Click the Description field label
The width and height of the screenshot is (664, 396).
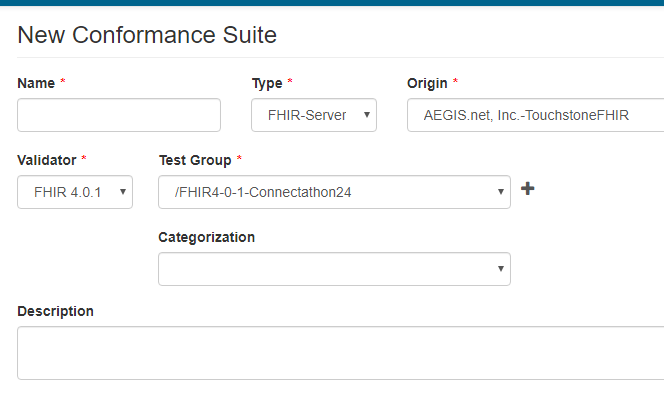tap(55, 311)
